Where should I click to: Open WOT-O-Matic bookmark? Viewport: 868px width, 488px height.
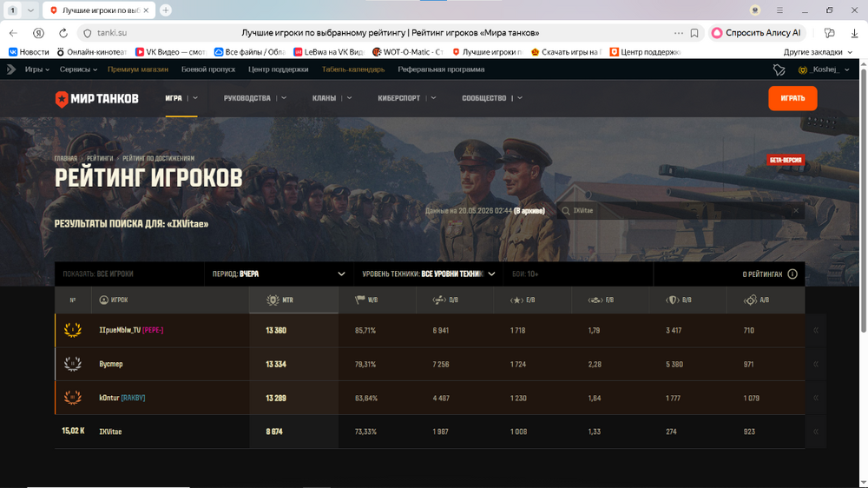(x=408, y=52)
